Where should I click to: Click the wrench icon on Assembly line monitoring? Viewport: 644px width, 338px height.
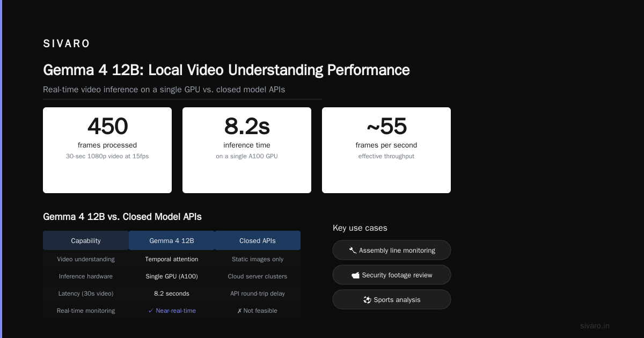click(x=353, y=250)
